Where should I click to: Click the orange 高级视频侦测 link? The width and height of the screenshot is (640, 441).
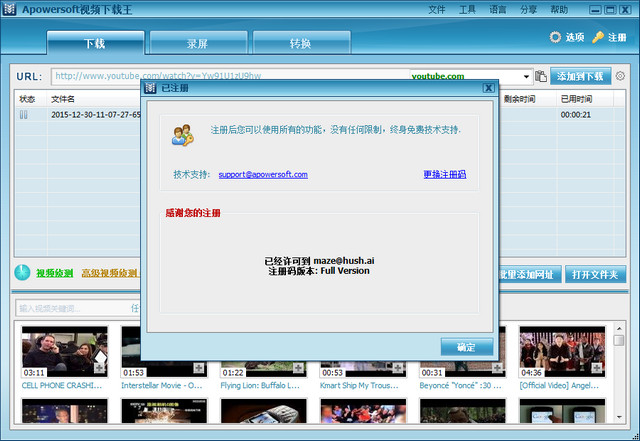click(x=109, y=273)
